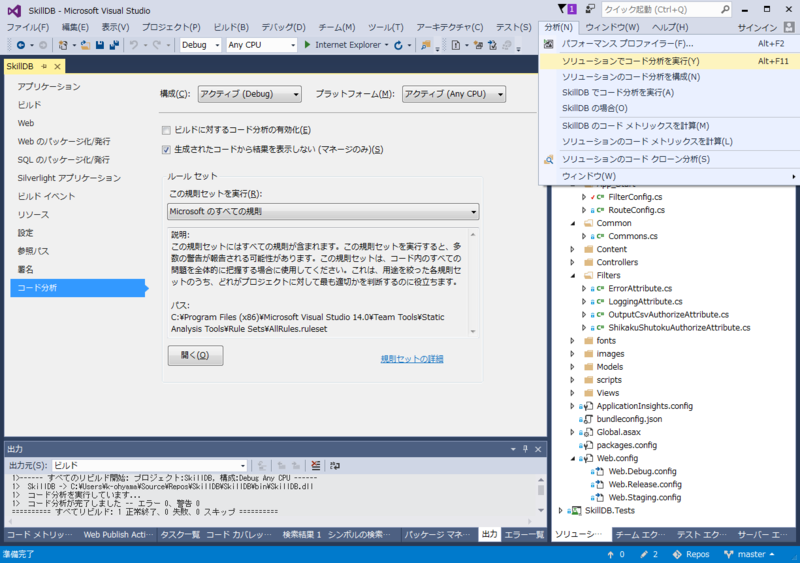Collapse the Filters folder in Solution Explorer

point(573,276)
